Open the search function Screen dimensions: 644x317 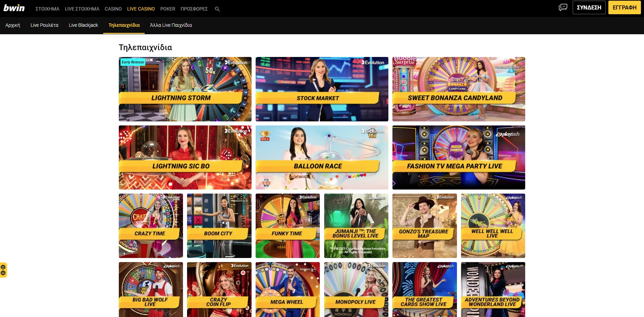click(217, 9)
